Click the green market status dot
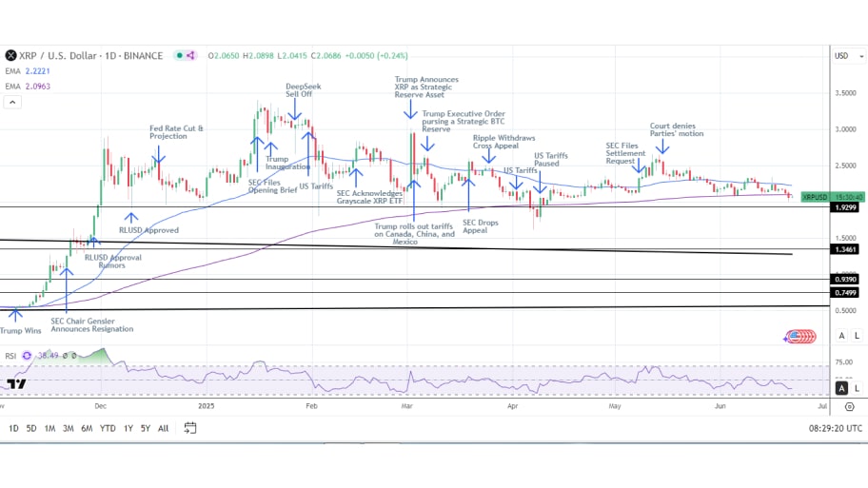This screenshot has height=488, width=868. pyautogui.click(x=179, y=55)
